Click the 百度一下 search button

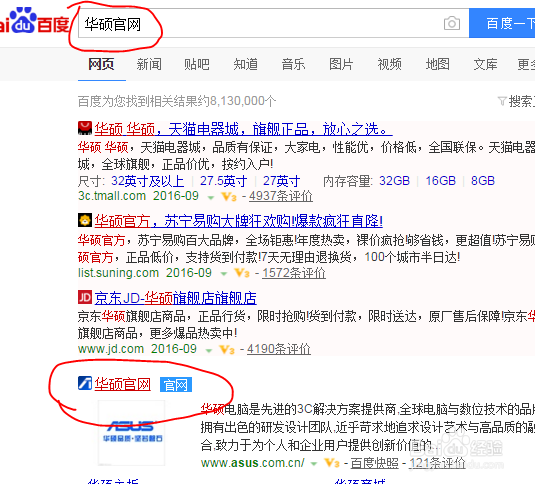coord(502,23)
